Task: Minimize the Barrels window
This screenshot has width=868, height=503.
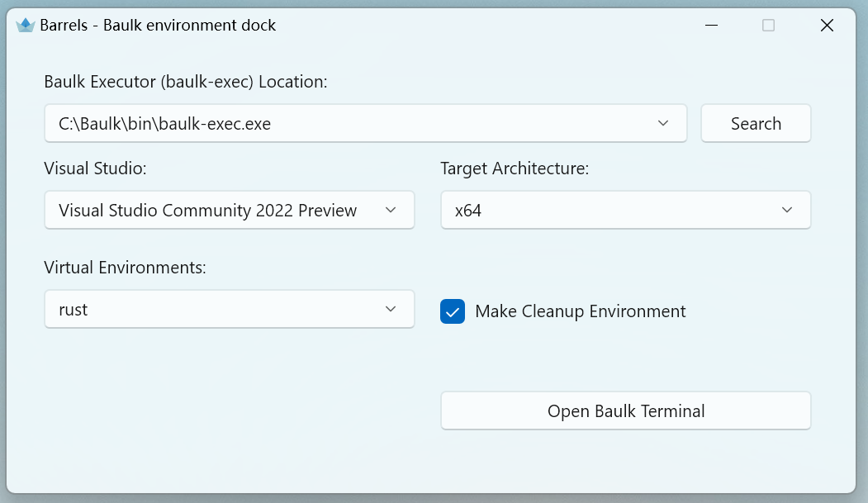Action: point(711,26)
